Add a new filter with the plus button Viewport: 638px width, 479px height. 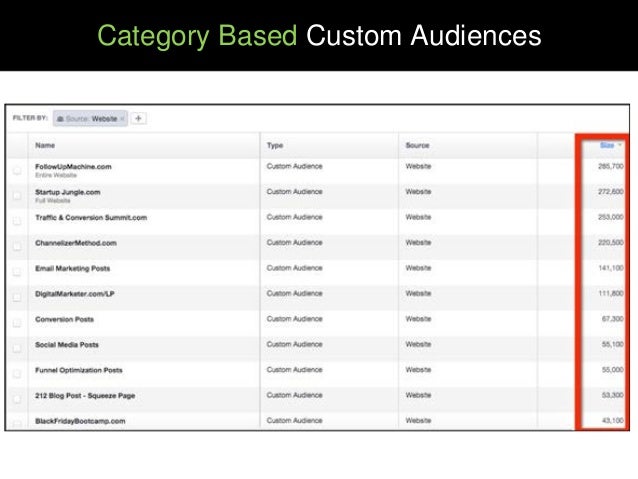138,118
